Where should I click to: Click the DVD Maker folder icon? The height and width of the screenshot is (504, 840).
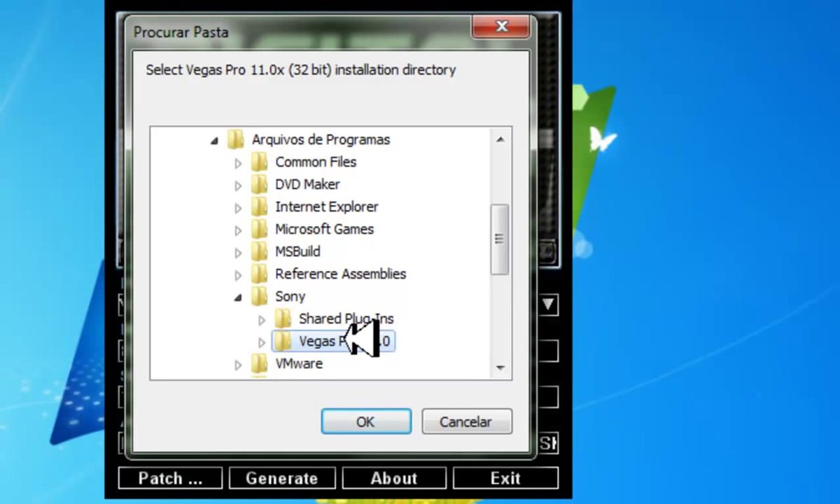pyautogui.click(x=260, y=184)
